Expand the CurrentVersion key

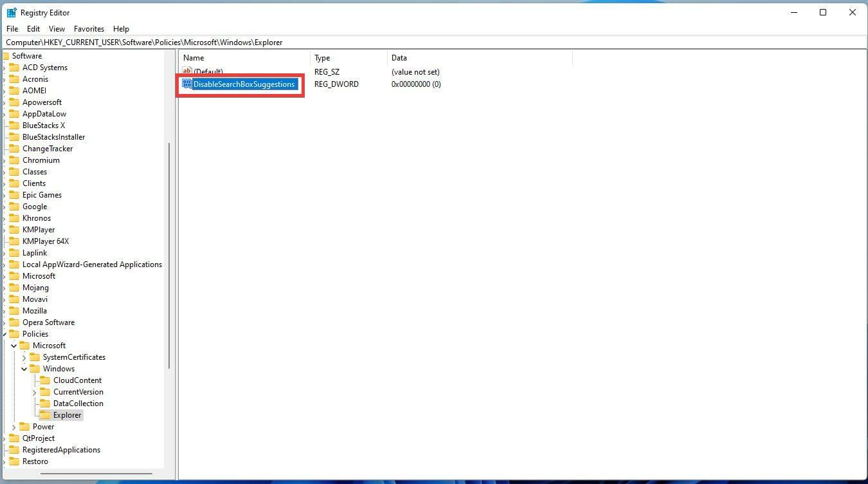coord(35,391)
